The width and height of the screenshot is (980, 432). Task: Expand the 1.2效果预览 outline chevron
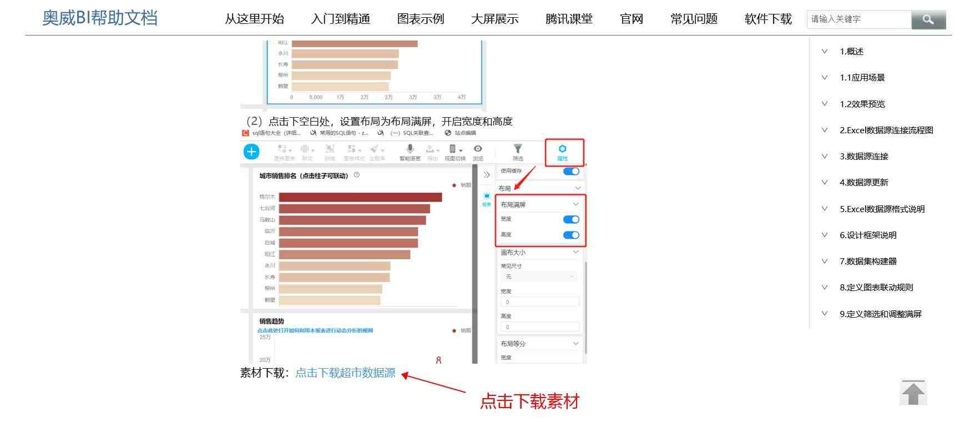pyautogui.click(x=825, y=104)
